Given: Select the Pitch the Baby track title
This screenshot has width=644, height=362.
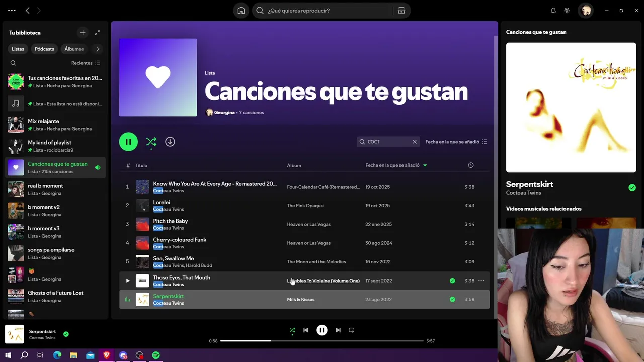Looking at the screenshot, I should coord(171,221).
